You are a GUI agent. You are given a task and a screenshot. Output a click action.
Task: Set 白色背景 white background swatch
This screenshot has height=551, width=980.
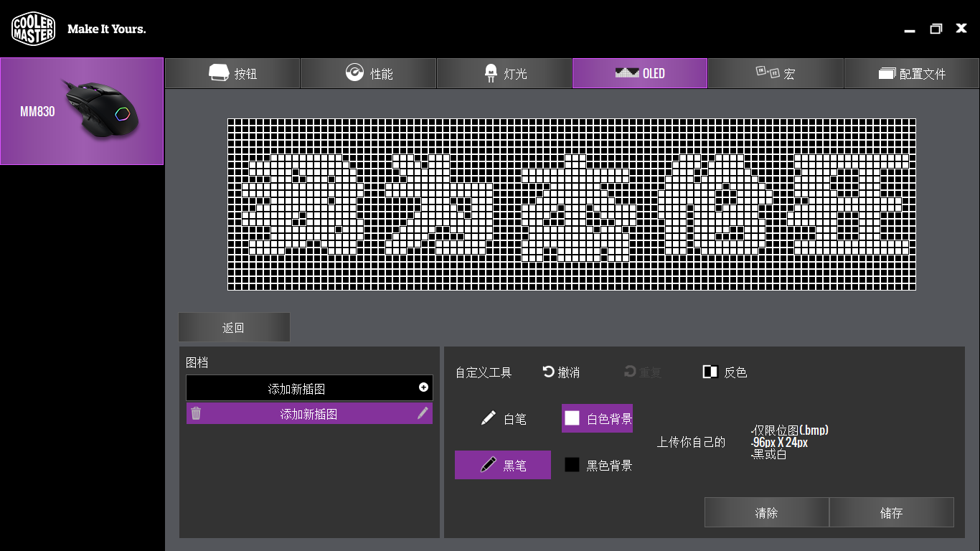(572, 418)
